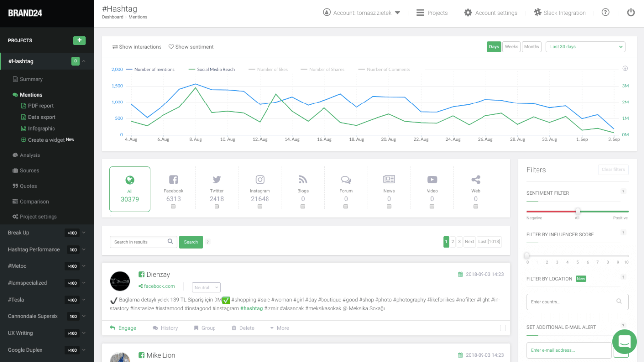Image resolution: width=644 pixels, height=362 pixels.
Task: Click the Dienzay profile avatar
Action: coord(120,281)
